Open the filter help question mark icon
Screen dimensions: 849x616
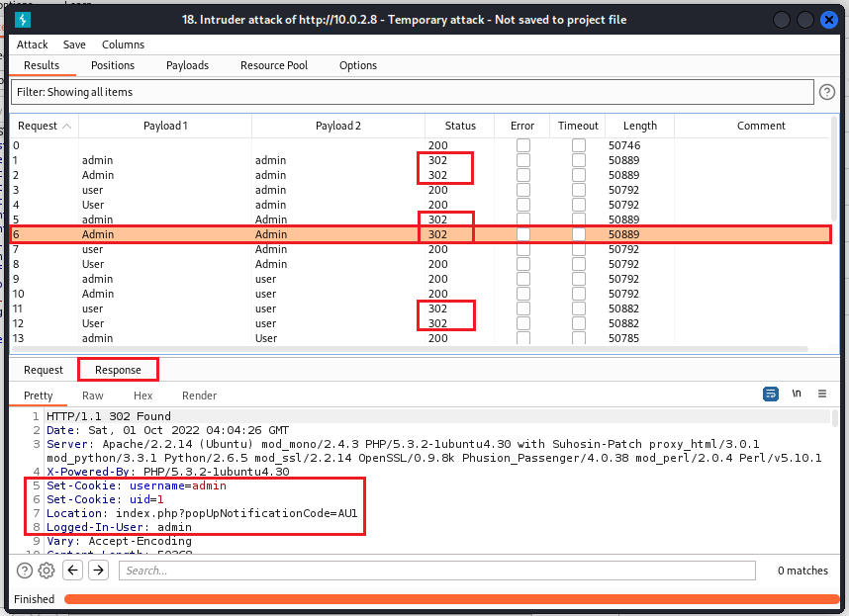pos(827,92)
